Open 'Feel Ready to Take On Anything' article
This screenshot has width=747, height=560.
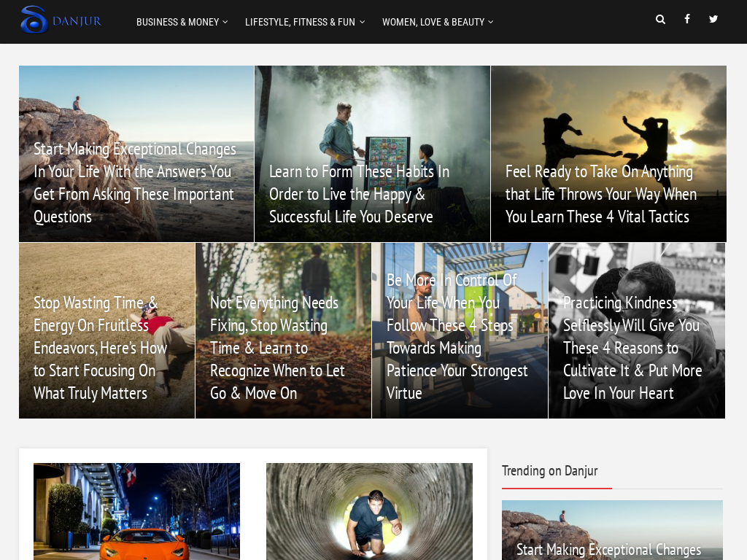608,154
